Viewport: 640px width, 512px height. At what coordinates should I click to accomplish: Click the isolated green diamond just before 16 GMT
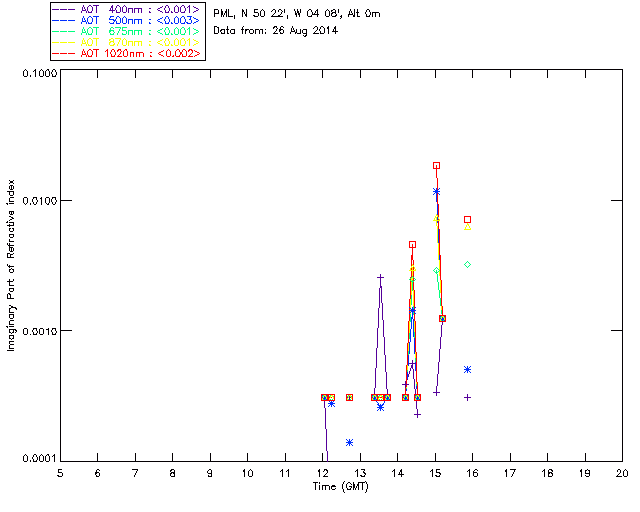(x=468, y=265)
